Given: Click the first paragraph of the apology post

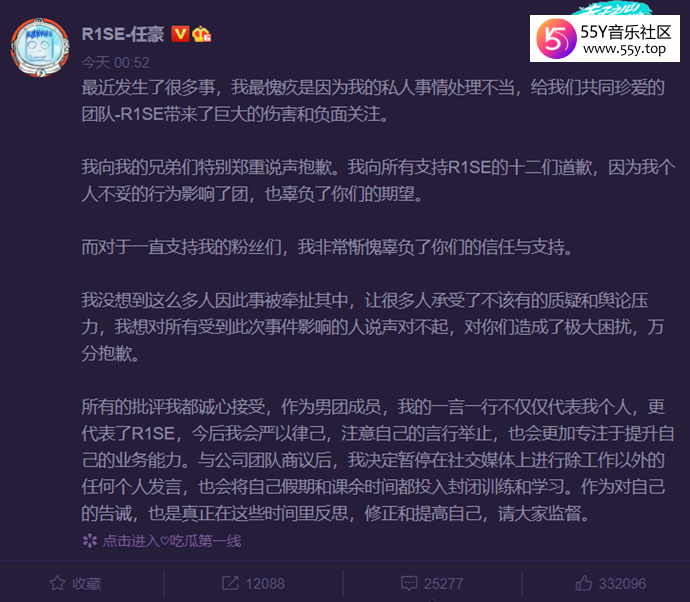Looking at the screenshot, I should [x=373, y=101].
